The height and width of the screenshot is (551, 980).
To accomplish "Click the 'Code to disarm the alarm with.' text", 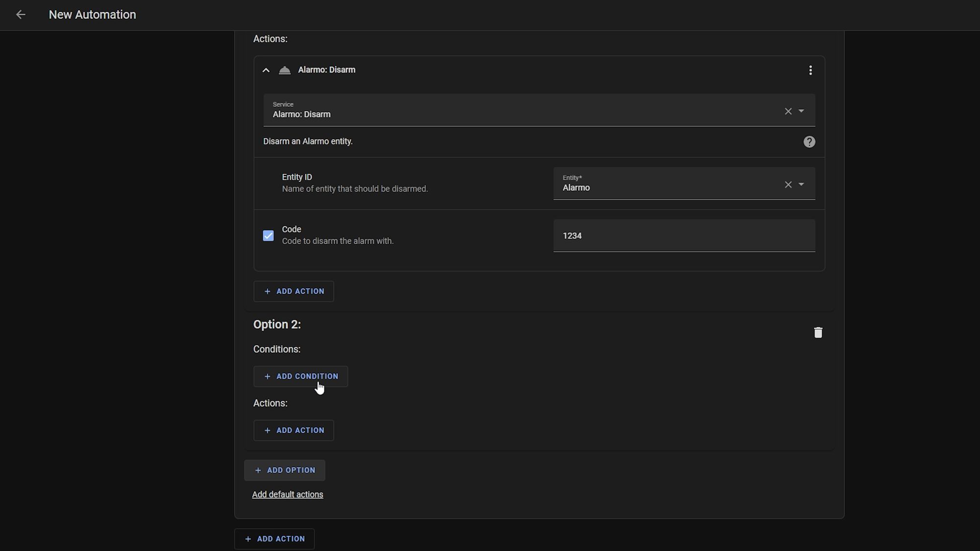I will [338, 241].
